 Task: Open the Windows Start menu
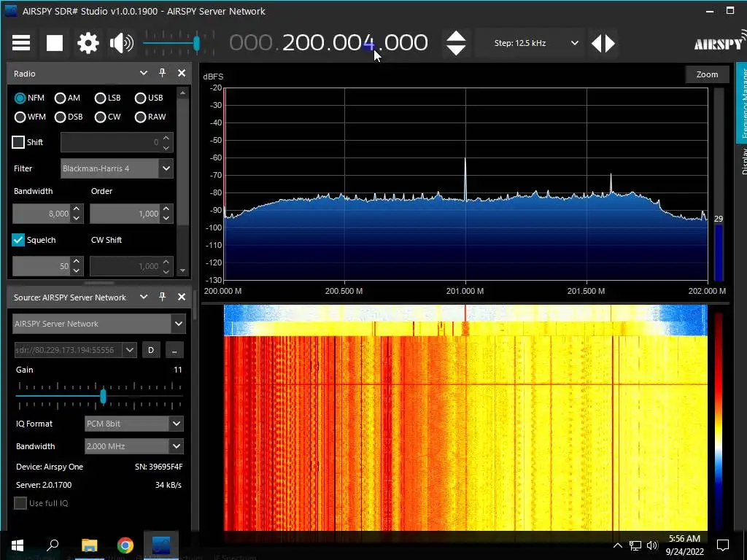click(18, 545)
